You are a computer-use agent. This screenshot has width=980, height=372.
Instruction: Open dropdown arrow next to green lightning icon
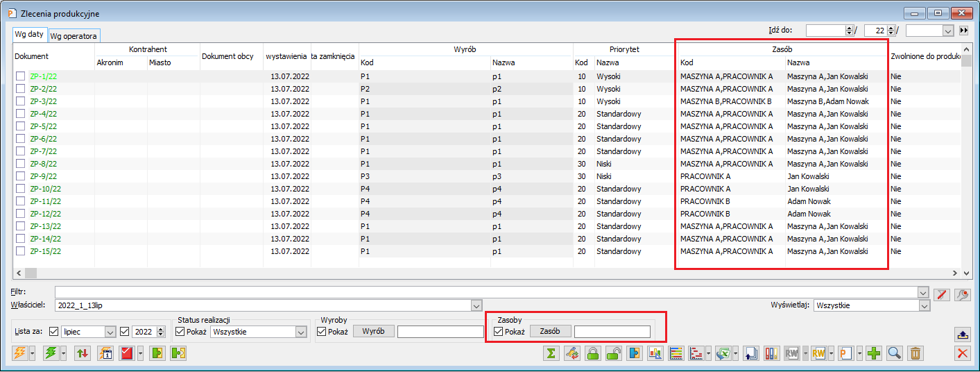coord(64,353)
